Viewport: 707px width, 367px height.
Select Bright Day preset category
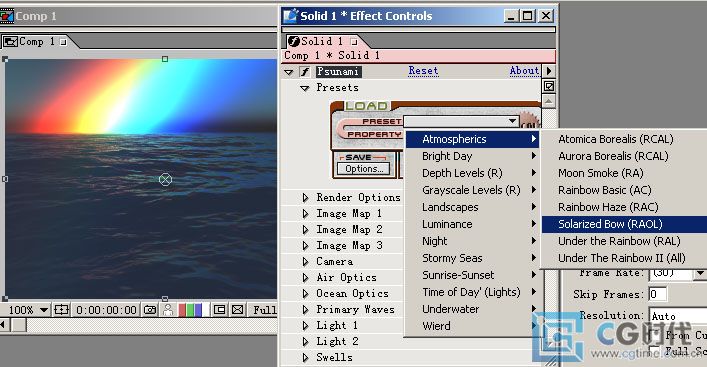coord(472,156)
